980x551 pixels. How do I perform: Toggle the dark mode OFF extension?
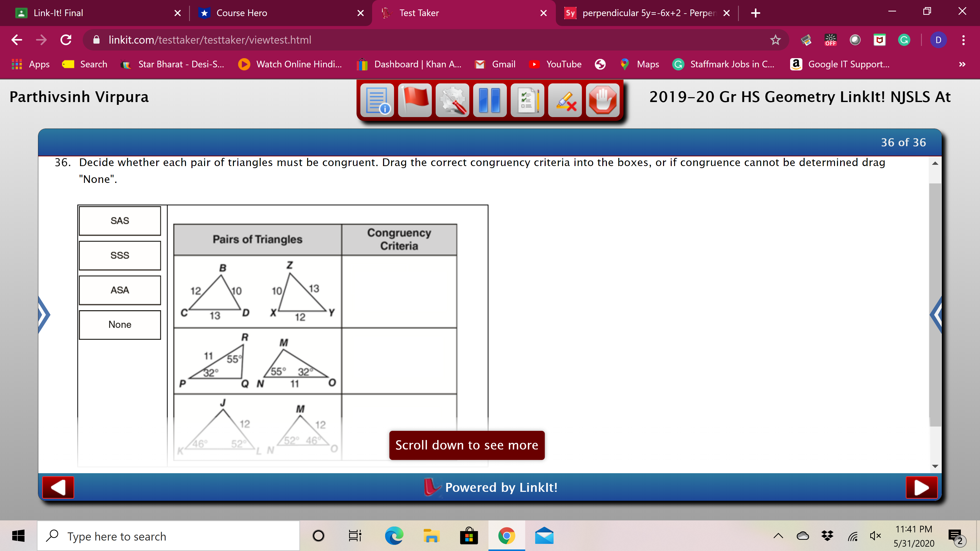click(x=830, y=40)
